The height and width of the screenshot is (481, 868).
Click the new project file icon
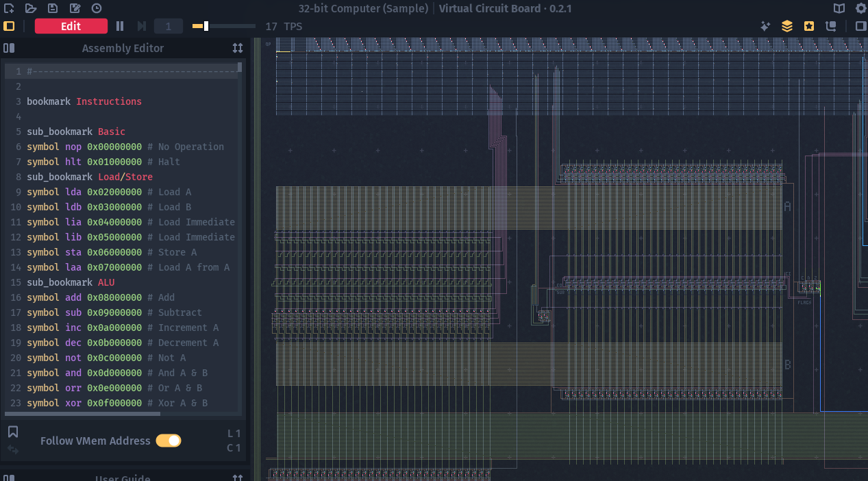pos(9,8)
